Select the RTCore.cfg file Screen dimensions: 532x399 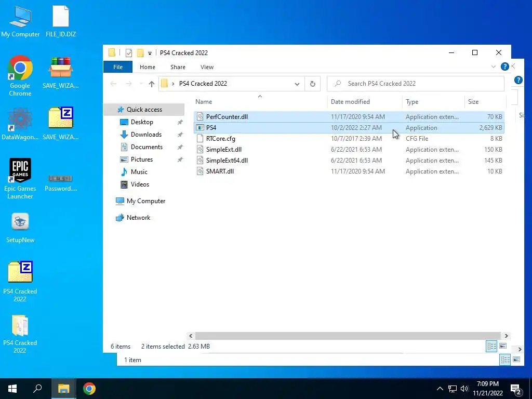(349, 138)
